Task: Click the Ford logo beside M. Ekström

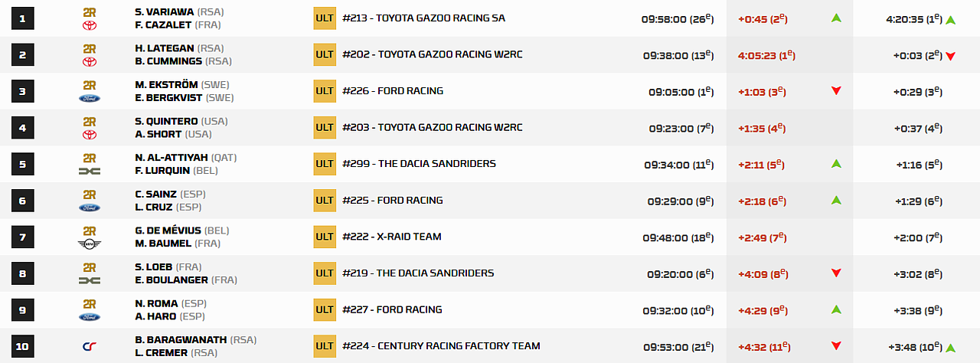Action: tap(90, 99)
